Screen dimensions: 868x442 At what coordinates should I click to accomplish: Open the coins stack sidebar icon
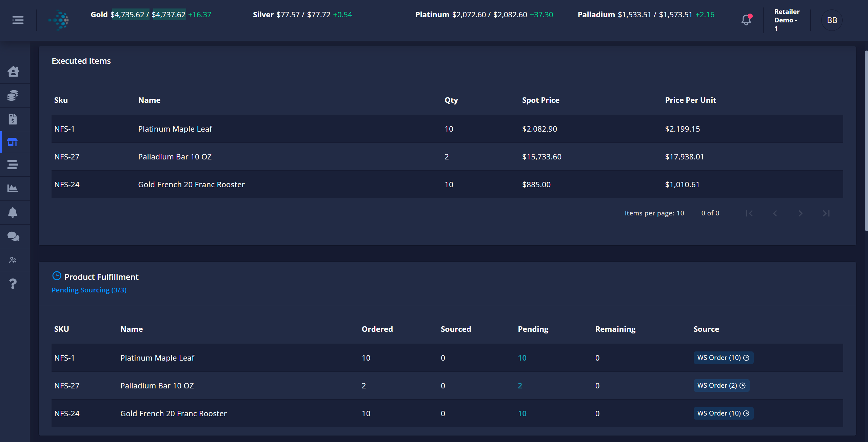pyautogui.click(x=13, y=95)
